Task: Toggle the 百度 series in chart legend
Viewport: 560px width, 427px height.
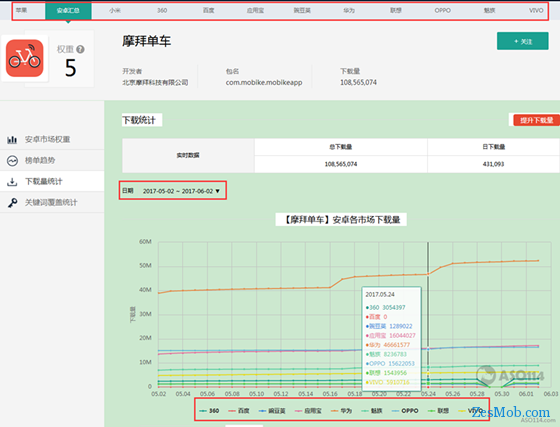Action: (x=239, y=411)
